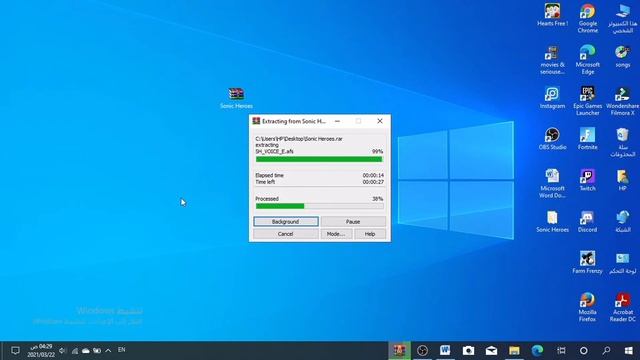Viewport: 640px width, 360px height.
Task: Open the Mail app from the taskbar
Action: (x=491, y=351)
